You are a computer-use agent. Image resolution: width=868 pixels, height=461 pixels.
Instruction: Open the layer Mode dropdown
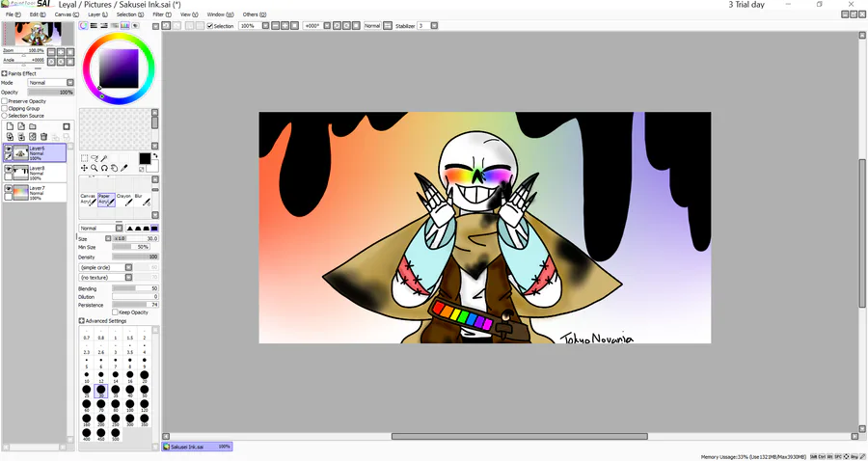coord(70,83)
